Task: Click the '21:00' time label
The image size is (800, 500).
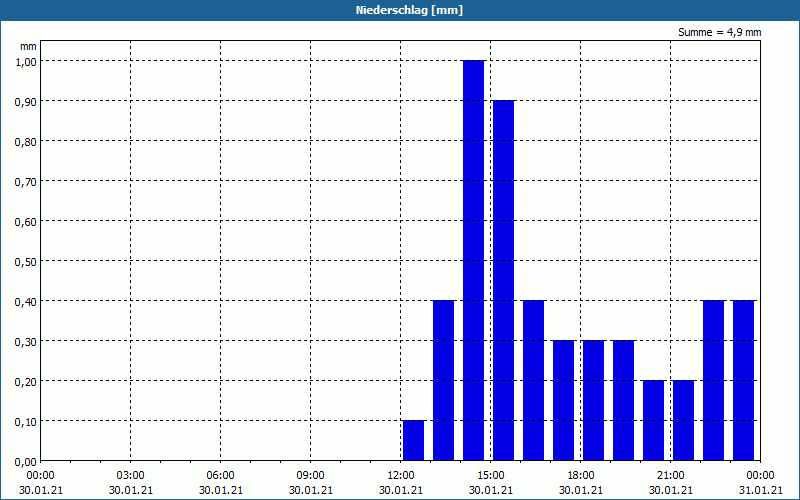Action: 670,476
